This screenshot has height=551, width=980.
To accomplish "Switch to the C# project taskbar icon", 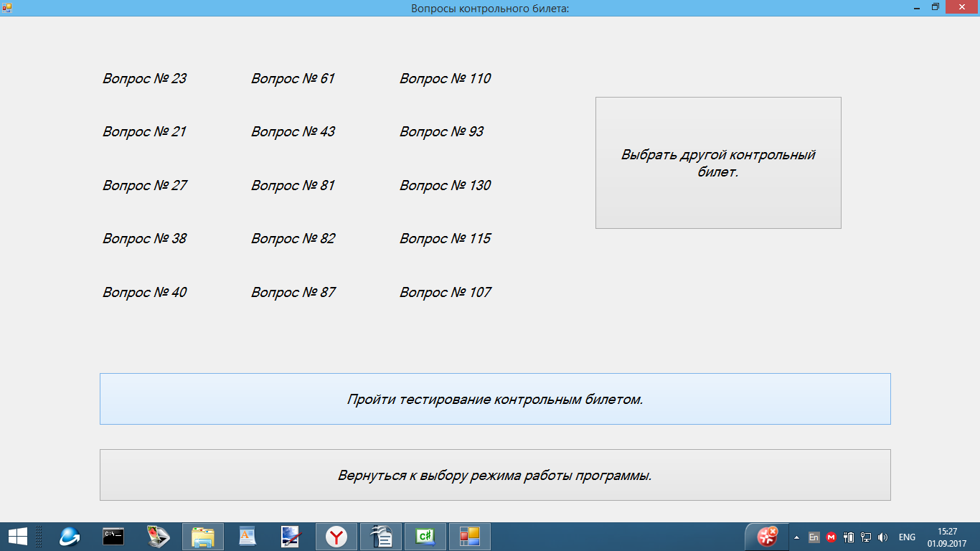I will point(425,536).
